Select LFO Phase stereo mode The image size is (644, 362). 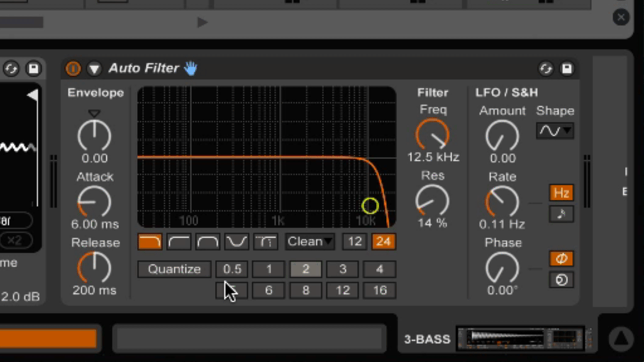561,258
